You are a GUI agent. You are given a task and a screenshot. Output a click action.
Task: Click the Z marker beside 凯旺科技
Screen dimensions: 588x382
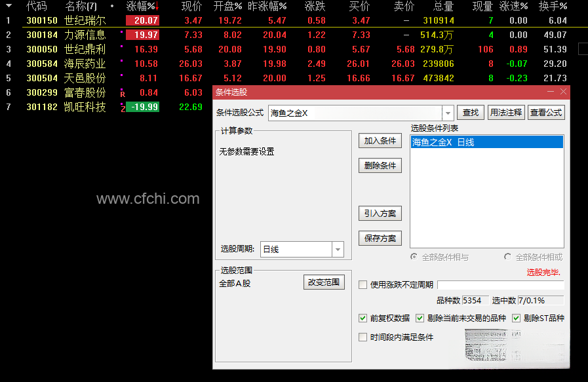click(x=123, y=109)
